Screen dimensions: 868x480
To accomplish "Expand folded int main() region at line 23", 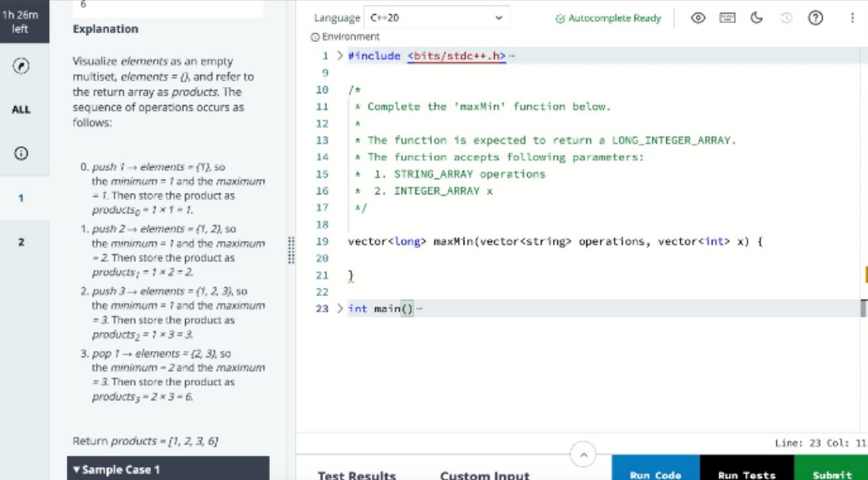I will [x=340, y=308].
